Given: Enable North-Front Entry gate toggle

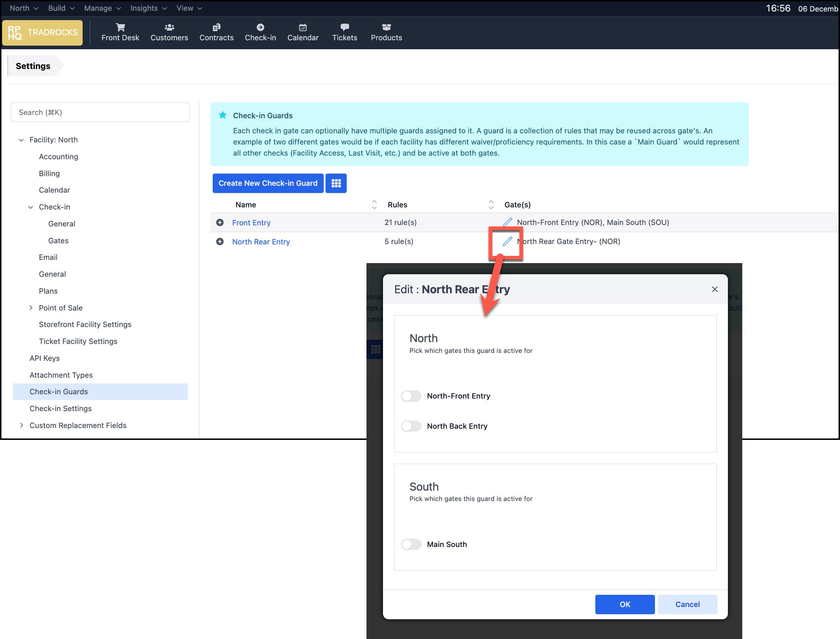Looking at the screenshot, I should coord(411,396).
